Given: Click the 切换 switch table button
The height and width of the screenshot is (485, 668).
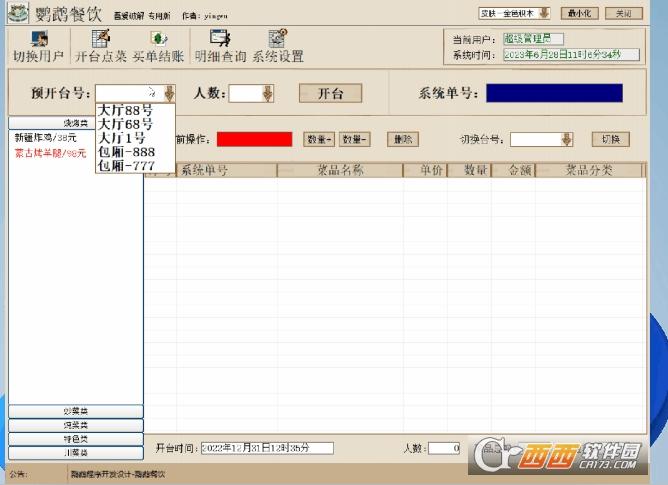Looking at the screenshot, I should pos(610,139).
